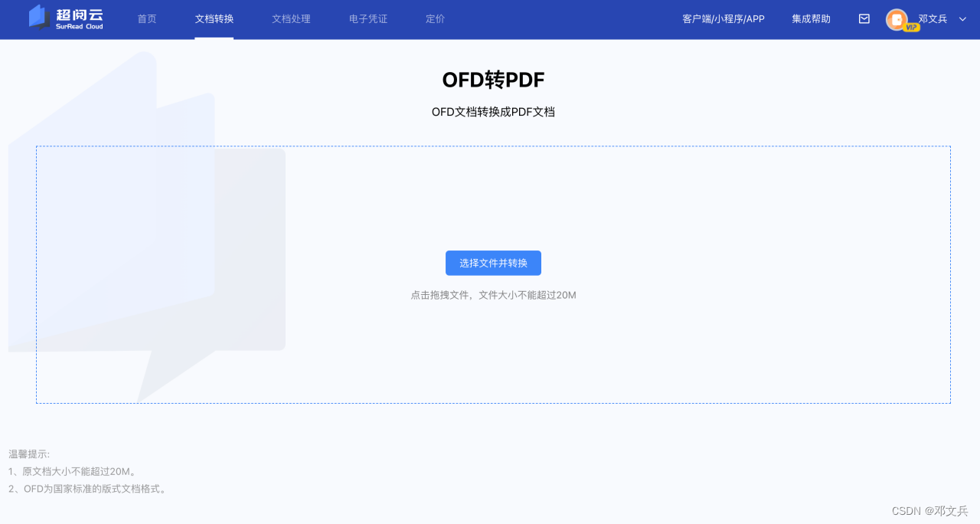Image resolution: width=980 pixels, height=524 pixels.
Task: Click the 客户端/小程序/APP link
Action: click(x=722, y=19)
